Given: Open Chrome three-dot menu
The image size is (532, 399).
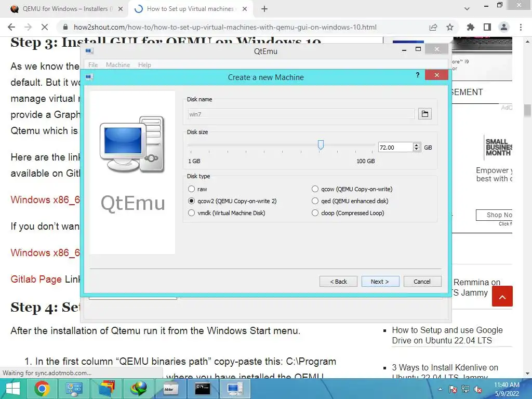Looking at the screenshot, I should [521, 27].
